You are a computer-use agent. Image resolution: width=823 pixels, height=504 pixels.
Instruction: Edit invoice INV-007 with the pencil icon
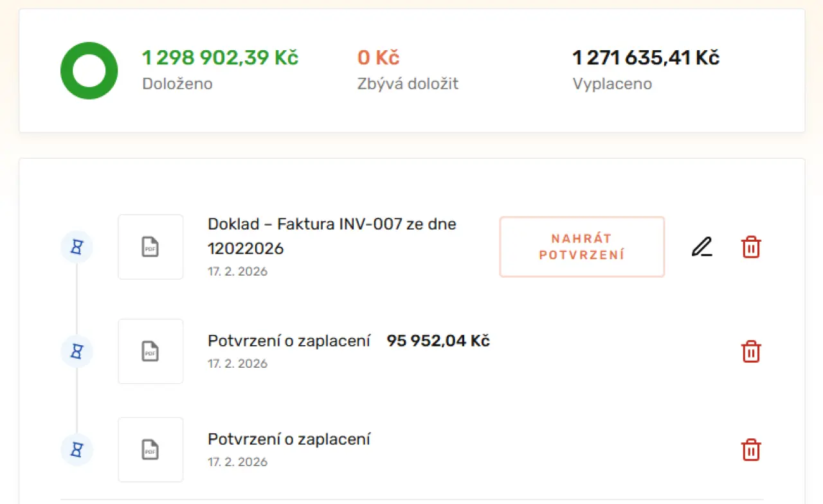(x=702, y=247)
